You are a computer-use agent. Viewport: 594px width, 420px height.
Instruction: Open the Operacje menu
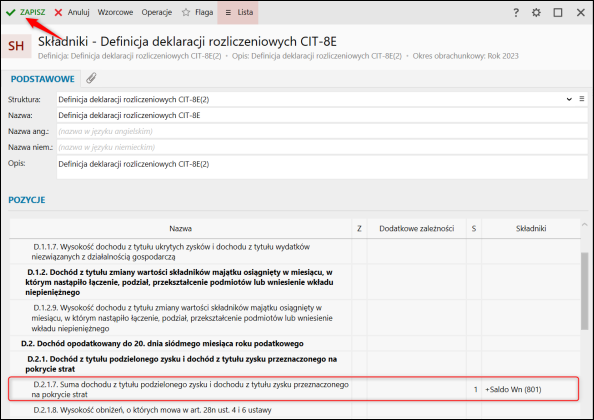point(157,12)
